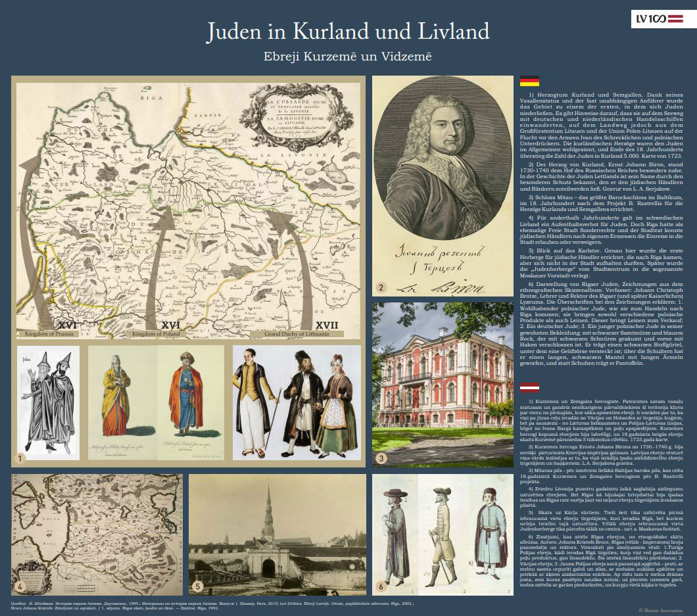Click the LV100 logo
697x616 pixels.
(657, 20)
